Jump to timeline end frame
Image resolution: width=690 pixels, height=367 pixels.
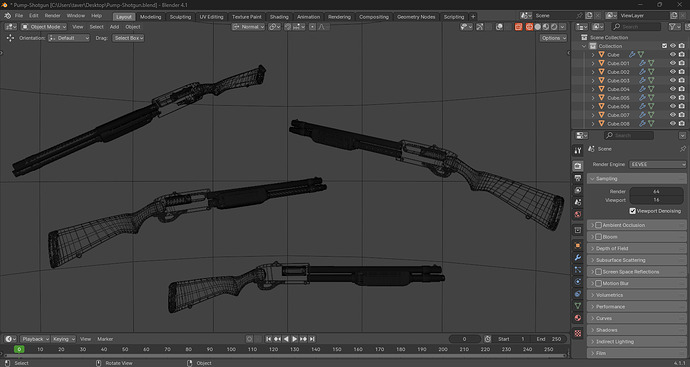point(312,339)
